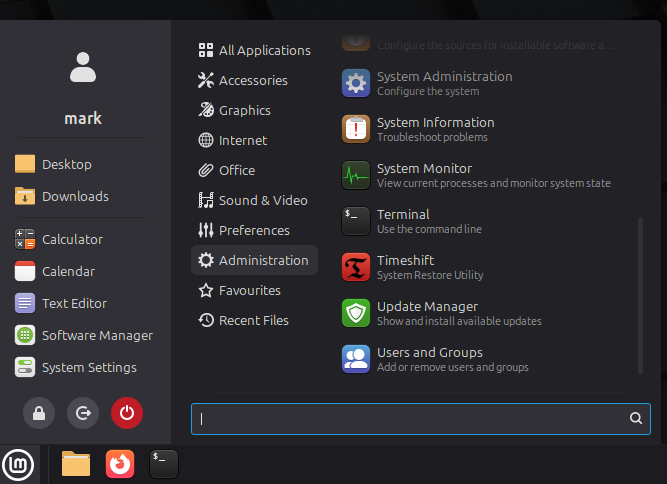Open System Settings from sidebar
The image size is (667, 484).
(x=76, y=367)
